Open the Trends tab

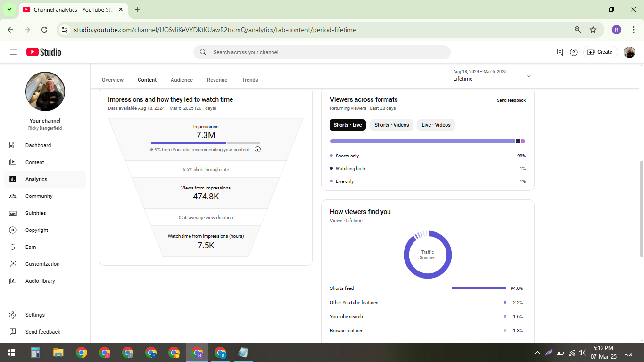(250, 80)
